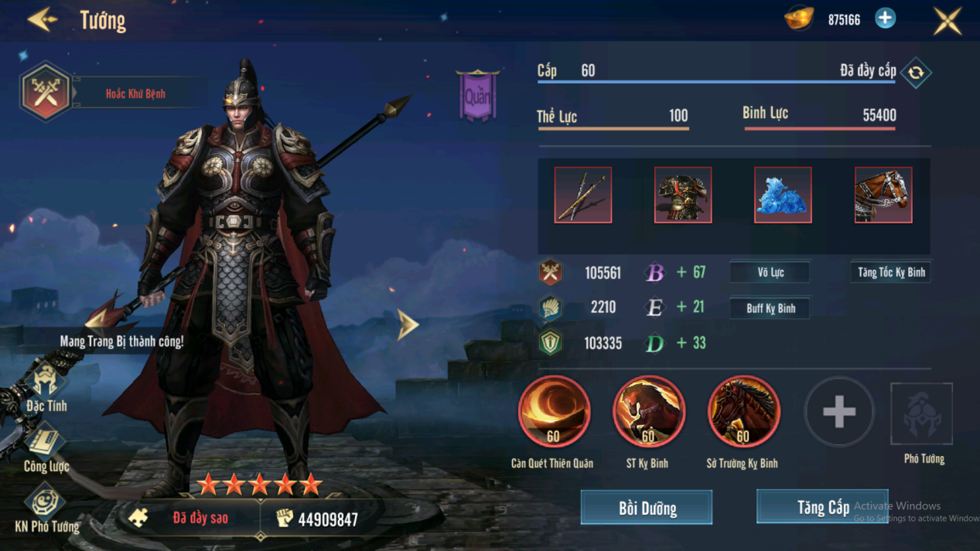
Task: Open the horse saddle equipment slot
Action: [883, 195]
